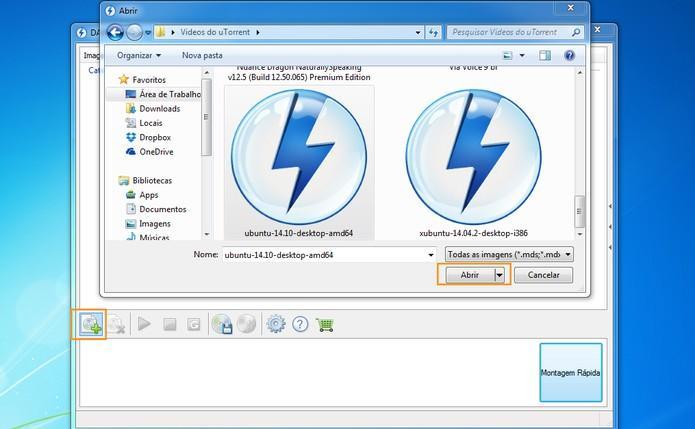
Task: Click the Nuance Dragon NaturallySpeaking file name
Action: click(299, 72)
